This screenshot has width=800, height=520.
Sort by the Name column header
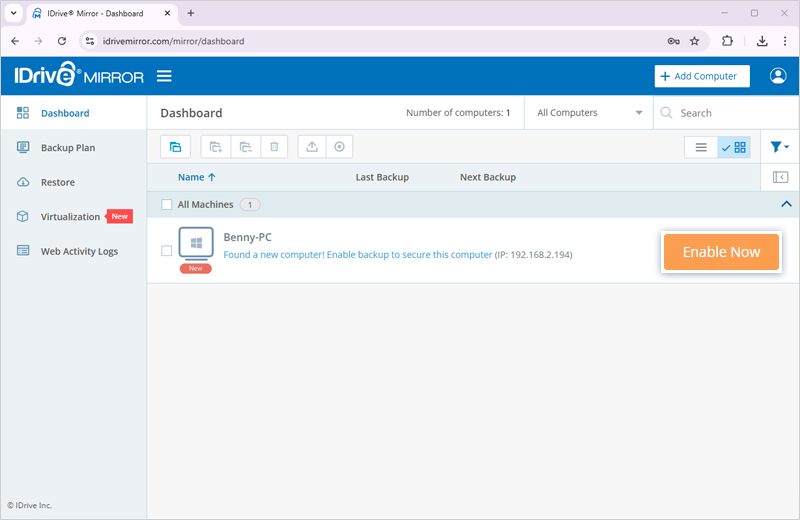196,177
